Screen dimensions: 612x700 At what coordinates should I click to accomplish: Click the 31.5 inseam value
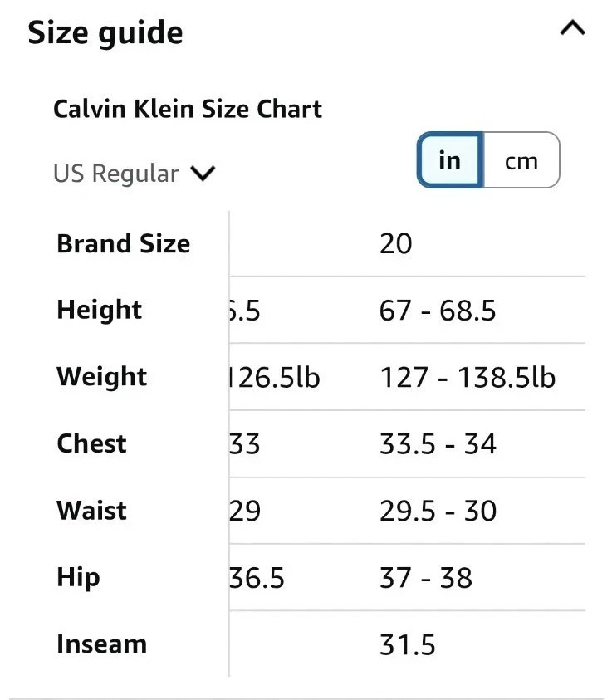pos(408,645)
